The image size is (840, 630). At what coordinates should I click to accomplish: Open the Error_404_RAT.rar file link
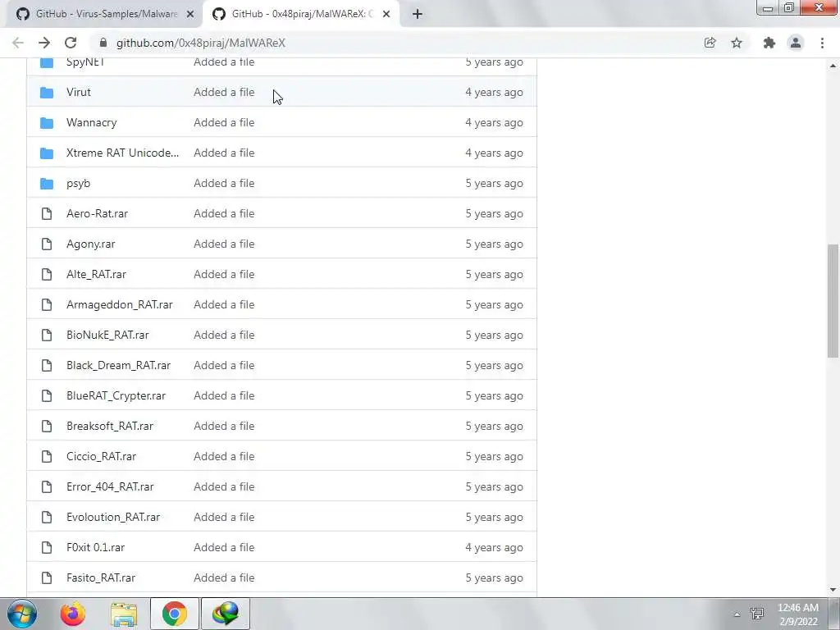110,487
